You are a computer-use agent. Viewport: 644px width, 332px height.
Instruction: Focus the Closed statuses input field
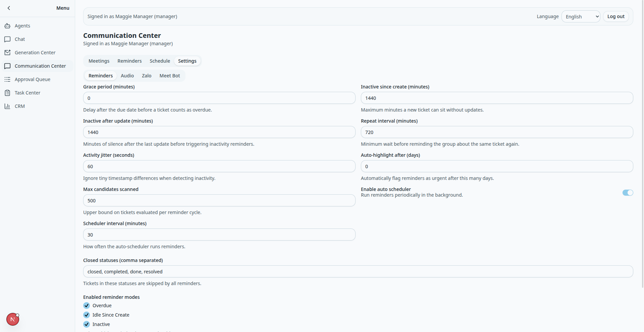(x=358, y=272)
